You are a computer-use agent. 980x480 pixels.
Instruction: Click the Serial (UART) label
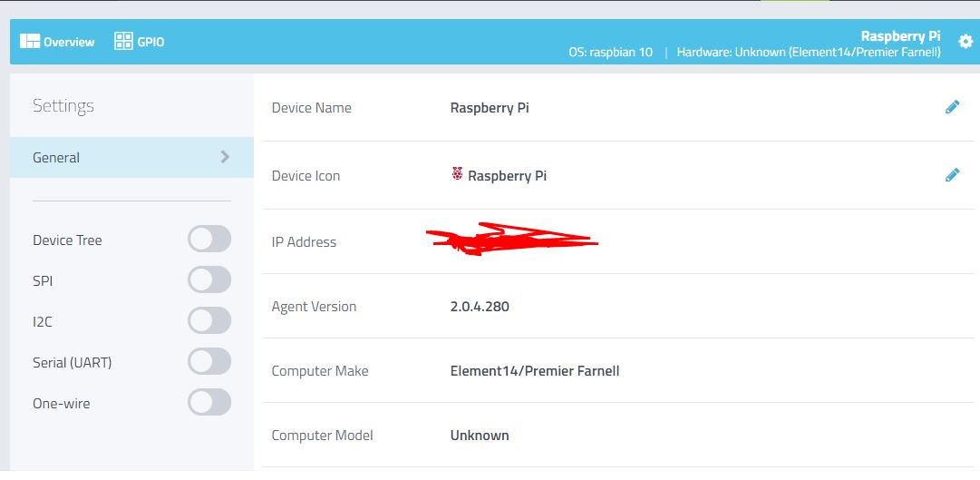[x=72, y=362]
